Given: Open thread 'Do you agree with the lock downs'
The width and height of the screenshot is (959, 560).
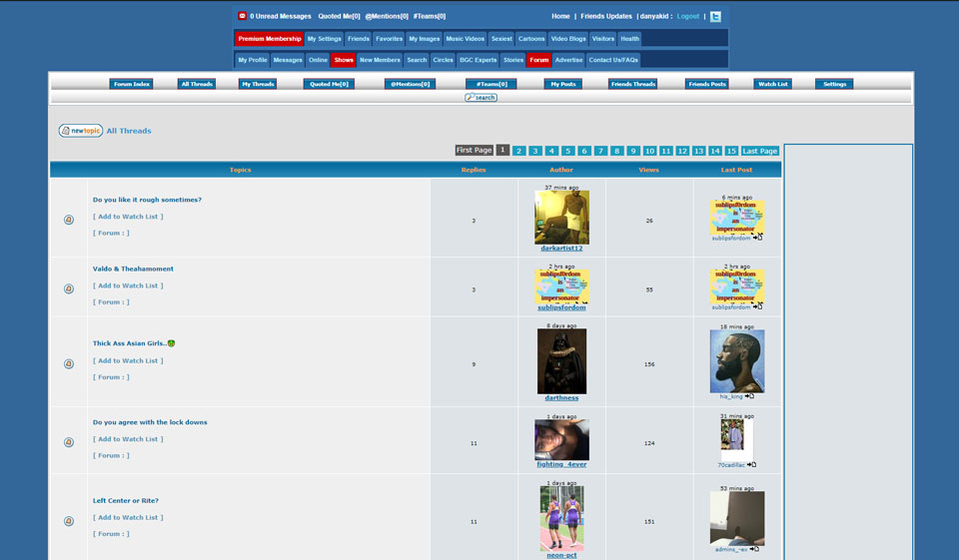Looking at the screenshot, I should tap(150, 422).
